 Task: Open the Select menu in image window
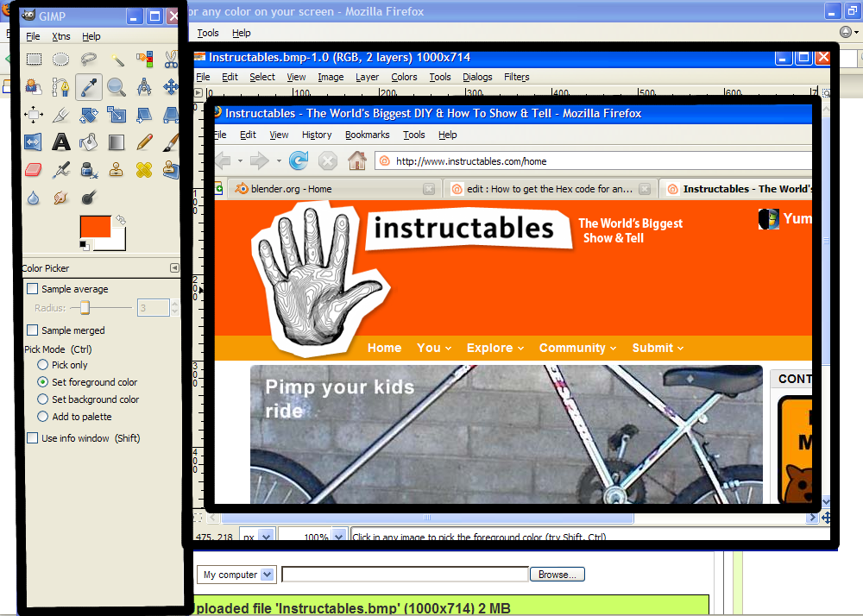point(262,77)
